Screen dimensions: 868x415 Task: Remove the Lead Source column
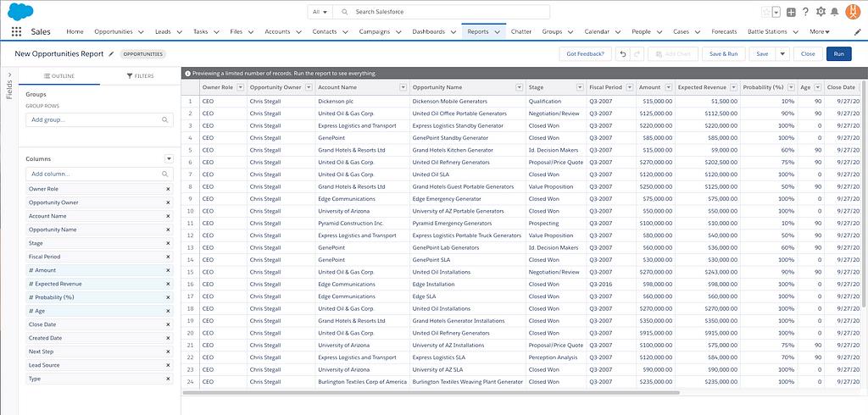[x=168, y=365]
